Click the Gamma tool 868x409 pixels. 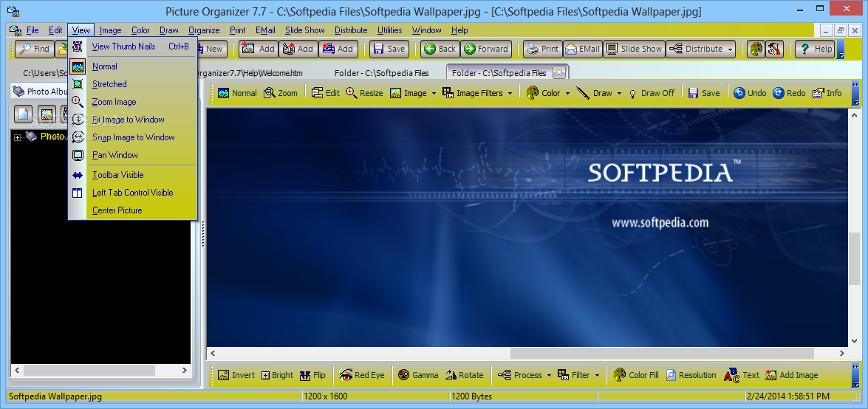click(419, 375)
